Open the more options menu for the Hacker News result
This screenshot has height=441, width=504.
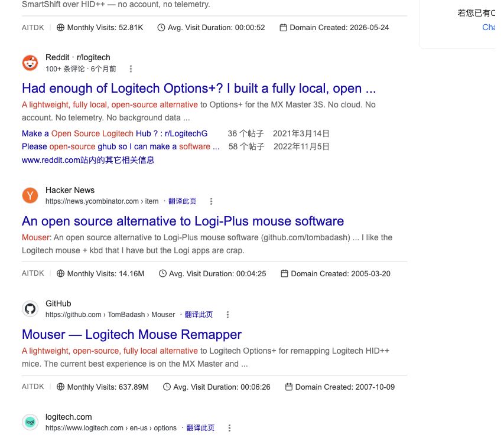click(x=211, y=201)
